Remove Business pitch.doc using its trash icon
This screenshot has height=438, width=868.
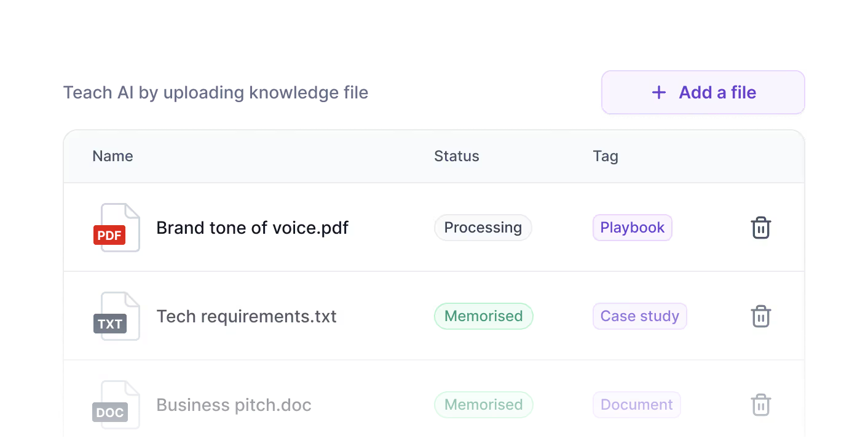coord(761,405)
